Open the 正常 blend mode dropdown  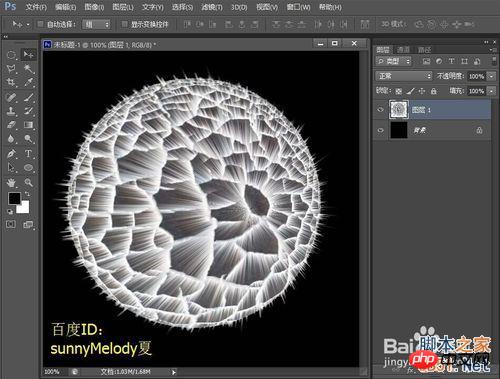[x=404, y=76]
